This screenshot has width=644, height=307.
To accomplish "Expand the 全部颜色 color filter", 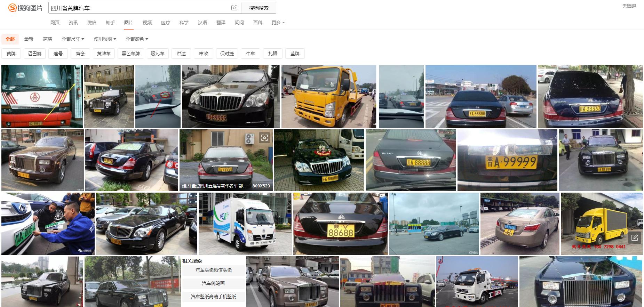I will [x=137, y=39].
